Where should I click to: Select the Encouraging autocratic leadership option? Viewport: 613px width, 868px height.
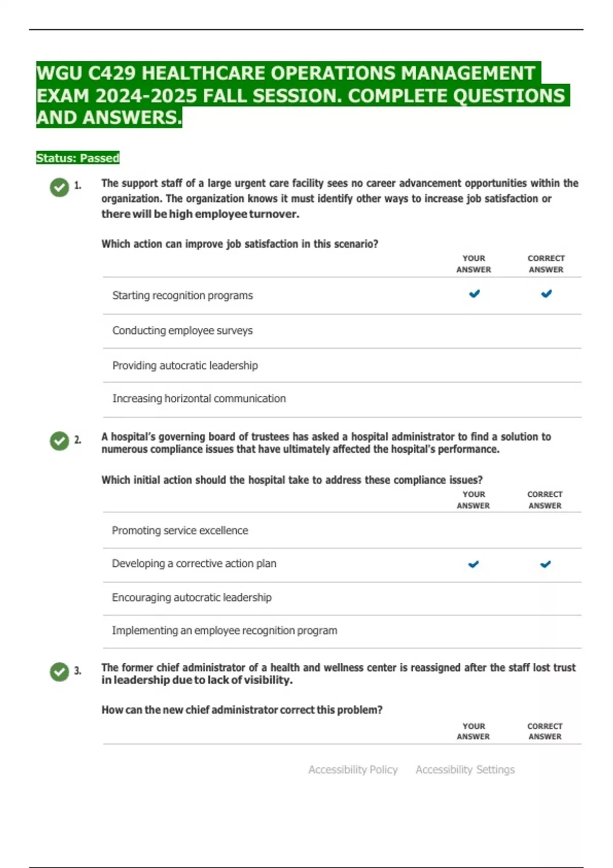342,598
